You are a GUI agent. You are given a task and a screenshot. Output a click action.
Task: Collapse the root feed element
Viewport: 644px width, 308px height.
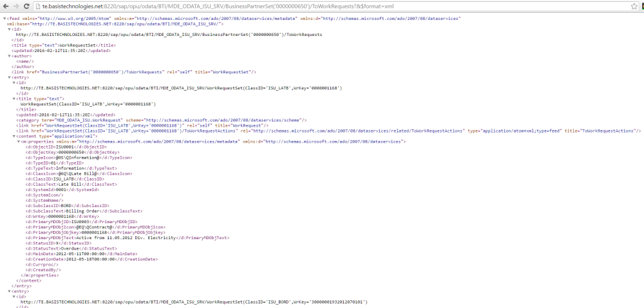[x=5, y=19]
